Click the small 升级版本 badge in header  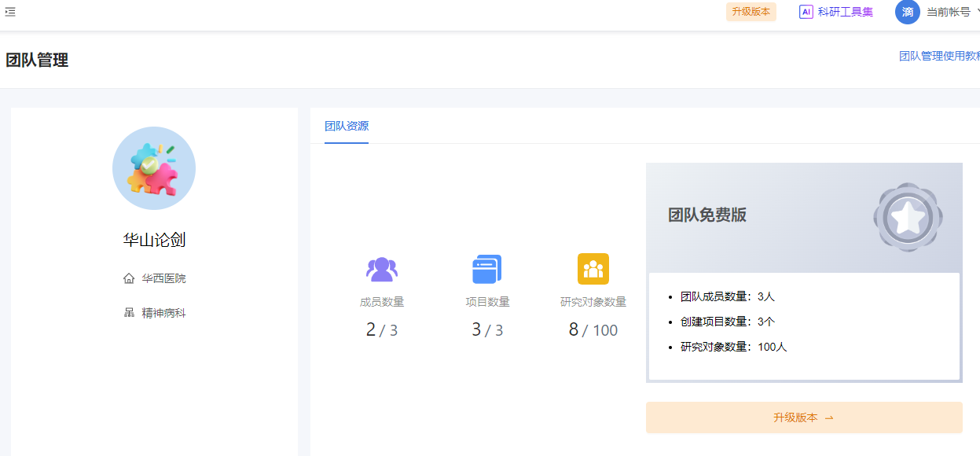pyautogui.click(x=751, y=12)
